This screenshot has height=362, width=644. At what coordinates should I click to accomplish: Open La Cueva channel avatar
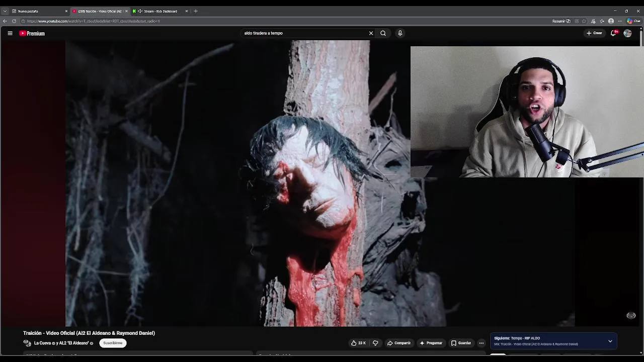click(27, 343)
